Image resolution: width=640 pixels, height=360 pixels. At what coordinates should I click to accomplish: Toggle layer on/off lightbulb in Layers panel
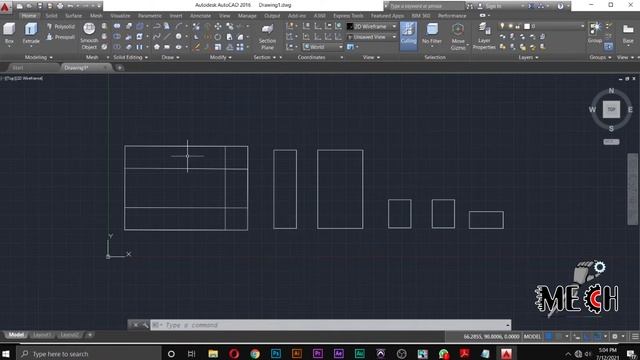pos(502,26)
